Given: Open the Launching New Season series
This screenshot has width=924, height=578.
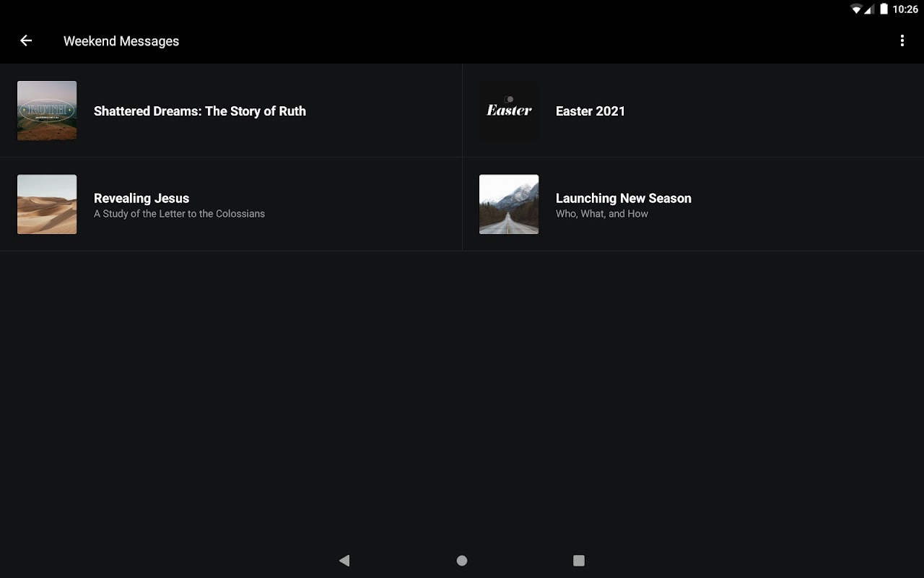Looking at the screenshot, I should coord(624,198).
